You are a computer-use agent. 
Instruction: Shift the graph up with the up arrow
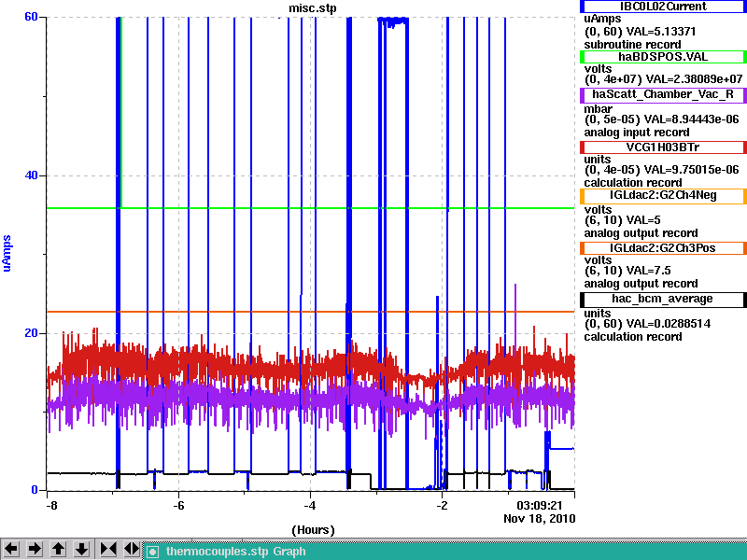point(58,549)
